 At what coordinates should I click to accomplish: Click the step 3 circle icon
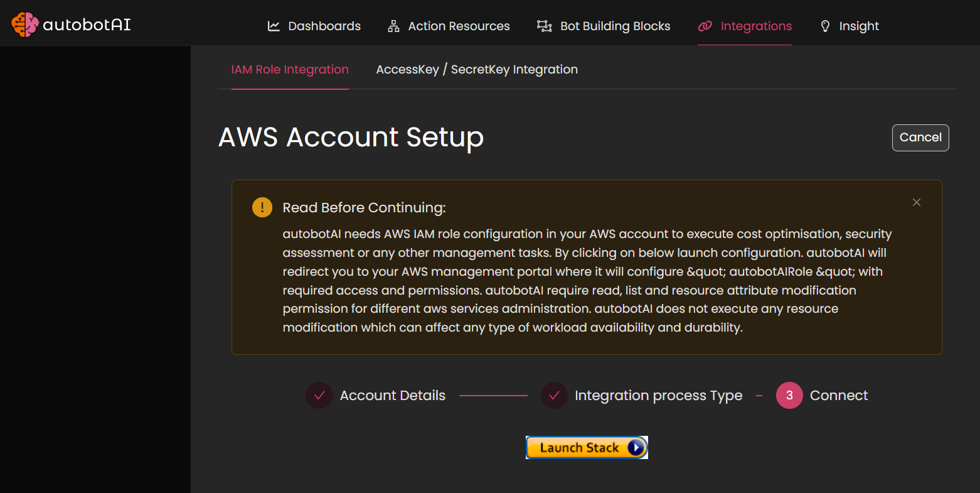(x=789, y=396)
